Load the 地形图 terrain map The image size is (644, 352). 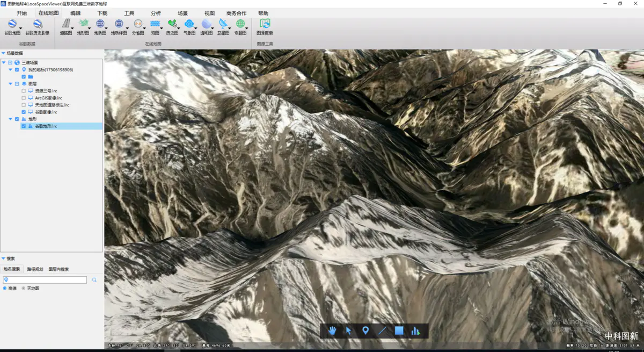(83, 27)
